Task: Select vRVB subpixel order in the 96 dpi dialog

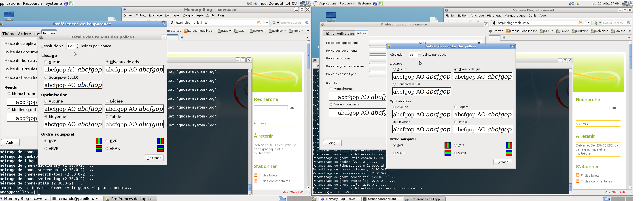Action: click(x=394, y=153)
